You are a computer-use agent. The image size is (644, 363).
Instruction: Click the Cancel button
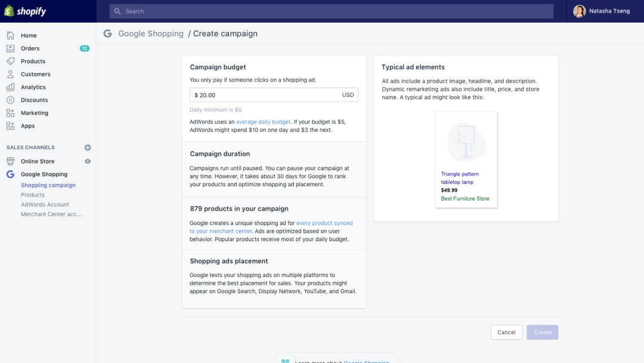pyautogui.click(x=506, y=332)
